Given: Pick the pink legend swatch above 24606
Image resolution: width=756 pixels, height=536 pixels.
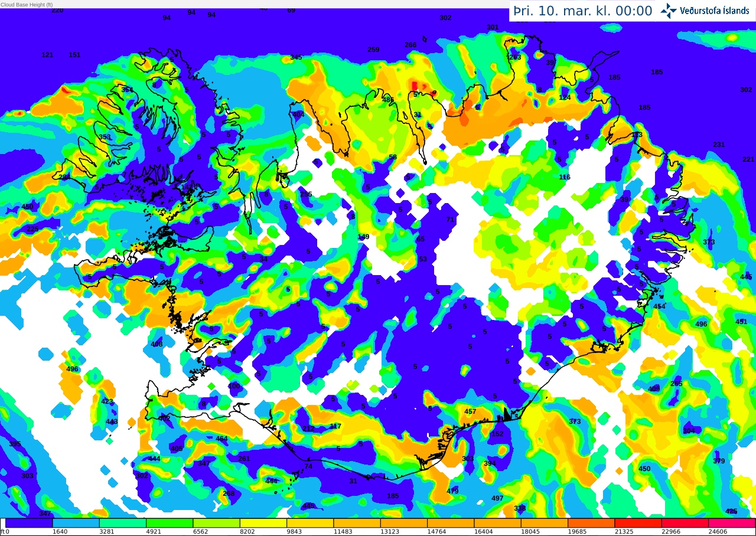Looking at the screenshot, I should coord(732,523).
